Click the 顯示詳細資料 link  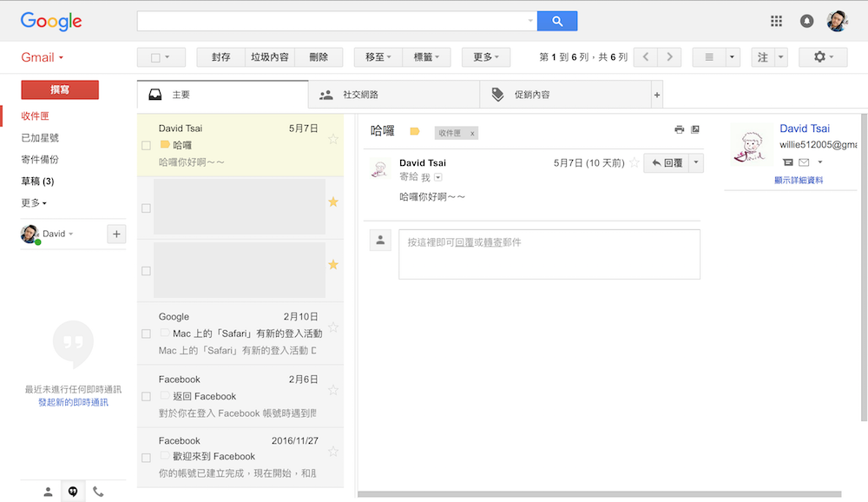tap(799, 181)
